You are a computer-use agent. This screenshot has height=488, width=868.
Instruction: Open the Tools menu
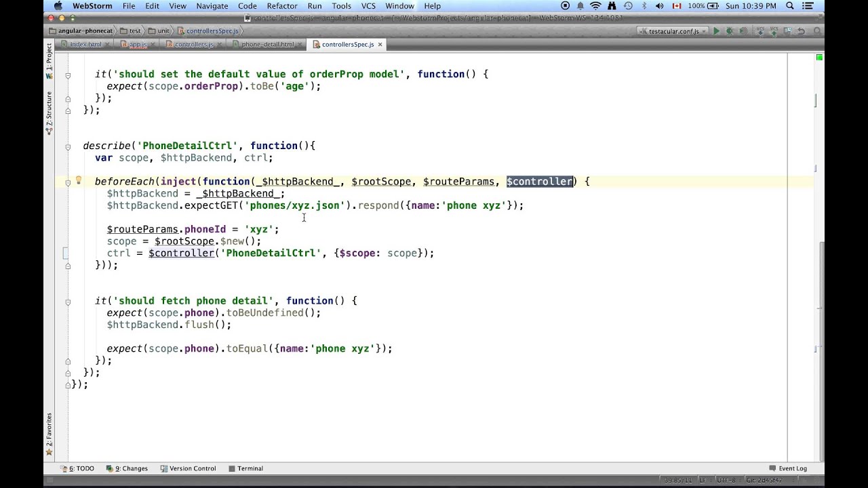[x=341, y=6]
